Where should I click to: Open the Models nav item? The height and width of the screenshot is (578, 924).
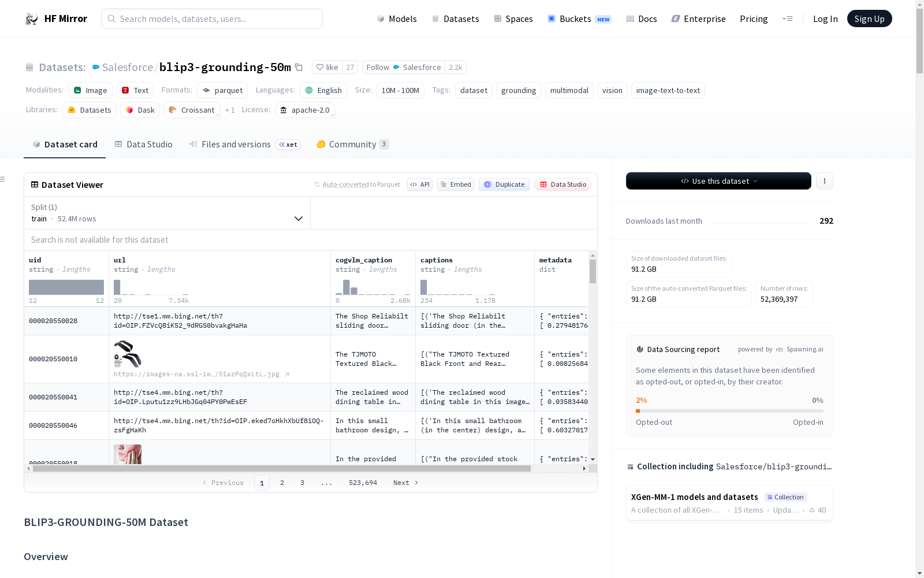click(397, 18)
